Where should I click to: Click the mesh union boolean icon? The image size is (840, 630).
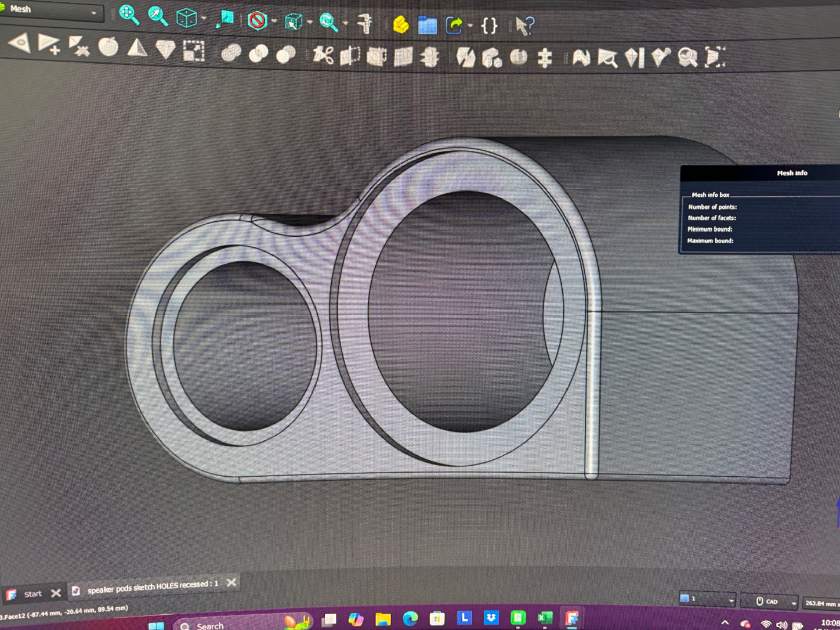tap(231, 52)
